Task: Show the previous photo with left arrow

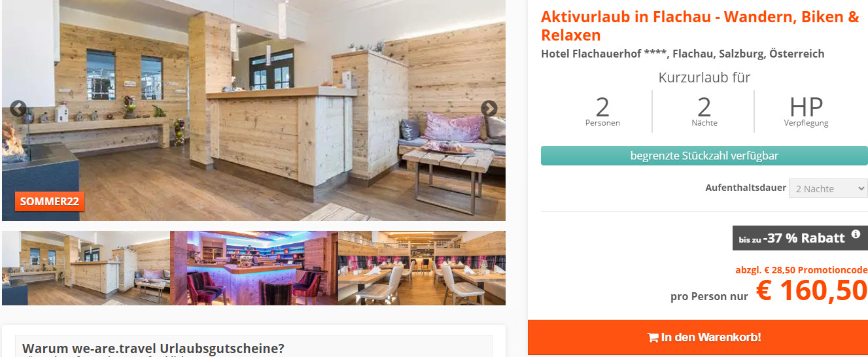Action: click(18, 109)
